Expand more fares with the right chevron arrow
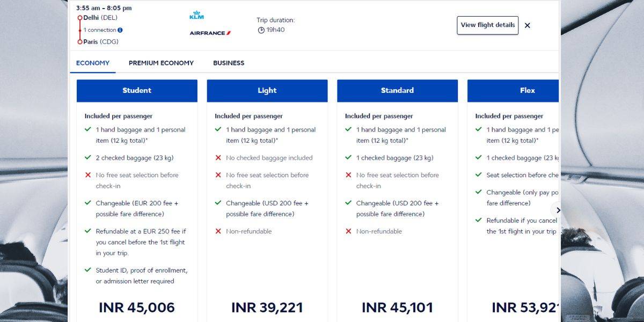The height and width of the screenshot is (322, 644). pyautogui.click(x=559, y=210)
